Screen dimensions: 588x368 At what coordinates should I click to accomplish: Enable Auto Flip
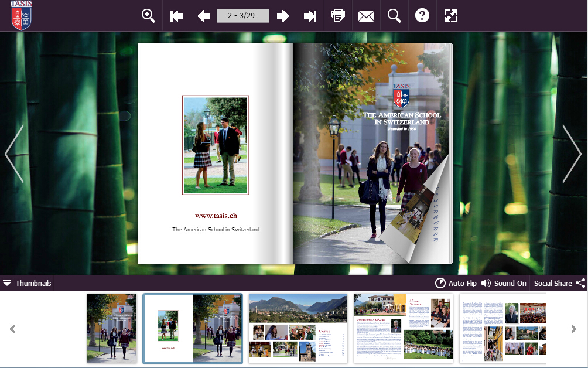(x=456, y=283)
